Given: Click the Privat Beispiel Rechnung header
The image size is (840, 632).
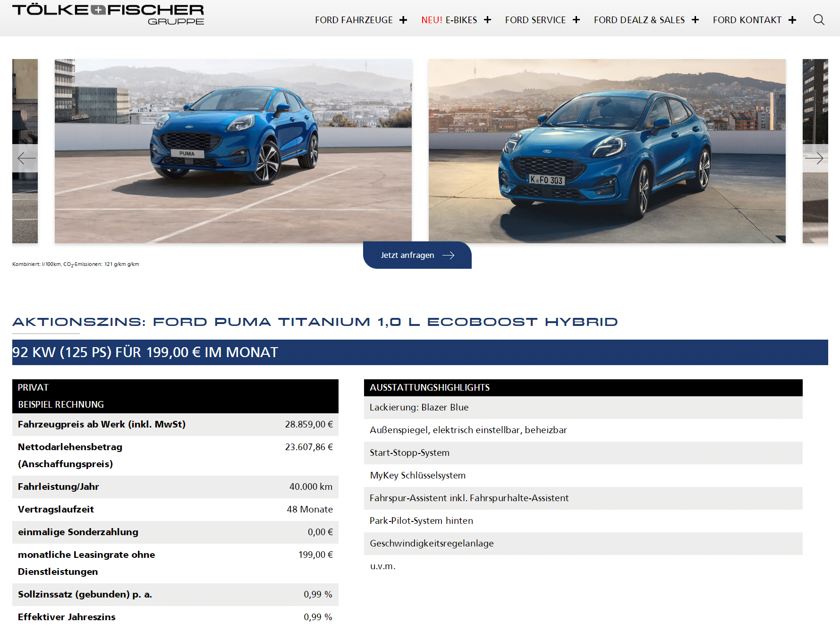Looking at the screenshot, I should 175,396.
